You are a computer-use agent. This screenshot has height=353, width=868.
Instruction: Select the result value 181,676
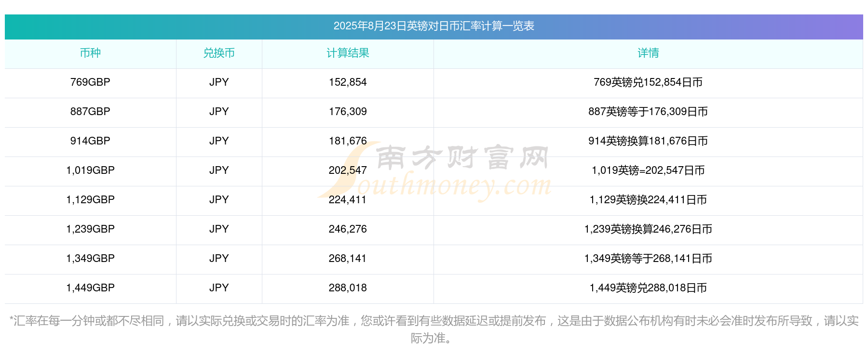[348, 141]
